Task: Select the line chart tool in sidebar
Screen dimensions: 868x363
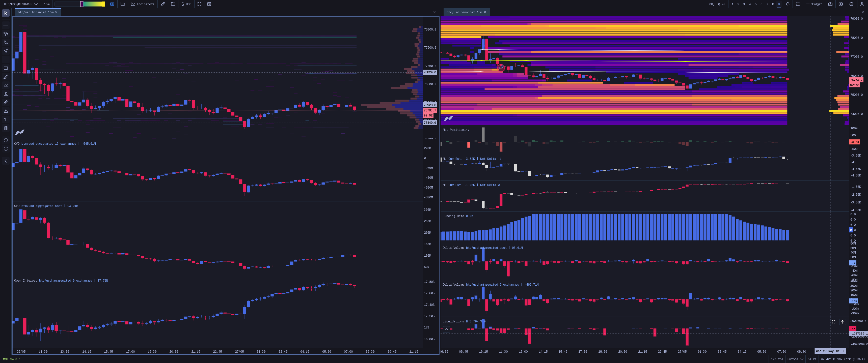Action: [6, 85]
